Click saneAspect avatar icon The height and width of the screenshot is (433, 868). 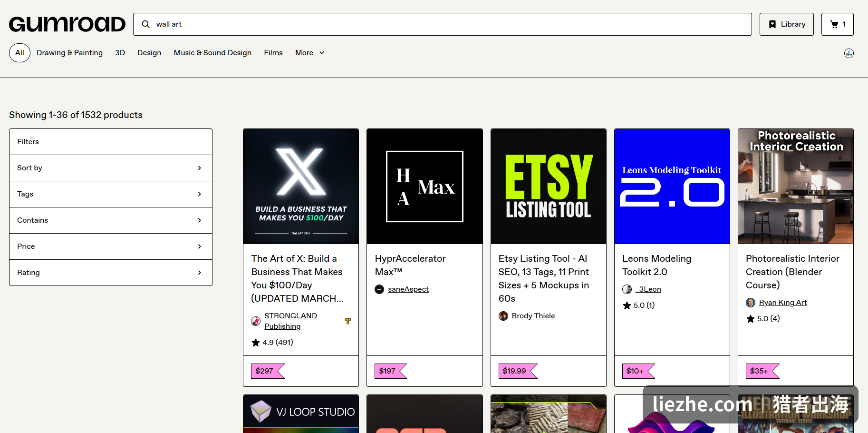379,289
